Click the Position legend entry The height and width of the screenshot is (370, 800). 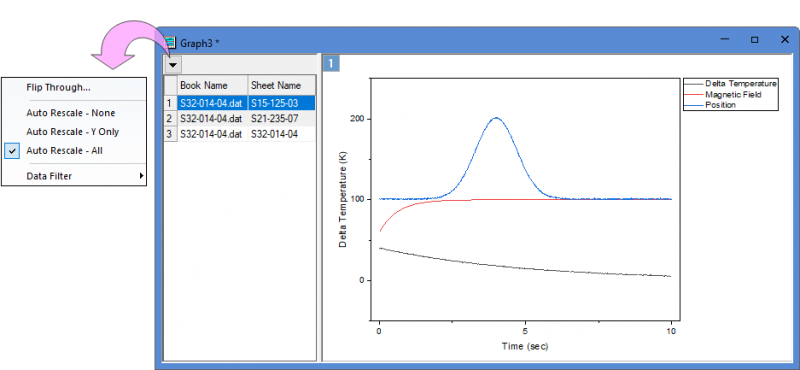710,105
